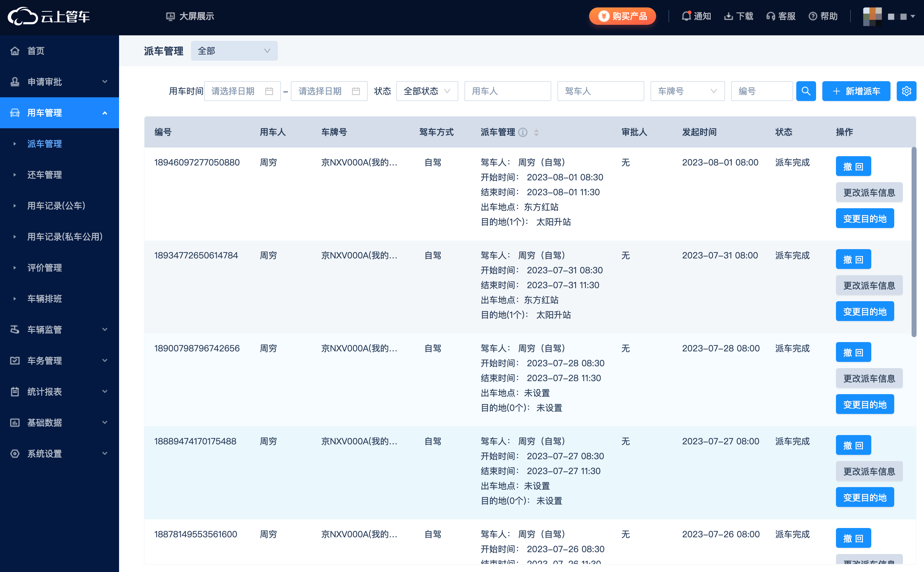Expand the 基础数据 sidebar menu
Screen dimensions: 924x572
point(60,423)
